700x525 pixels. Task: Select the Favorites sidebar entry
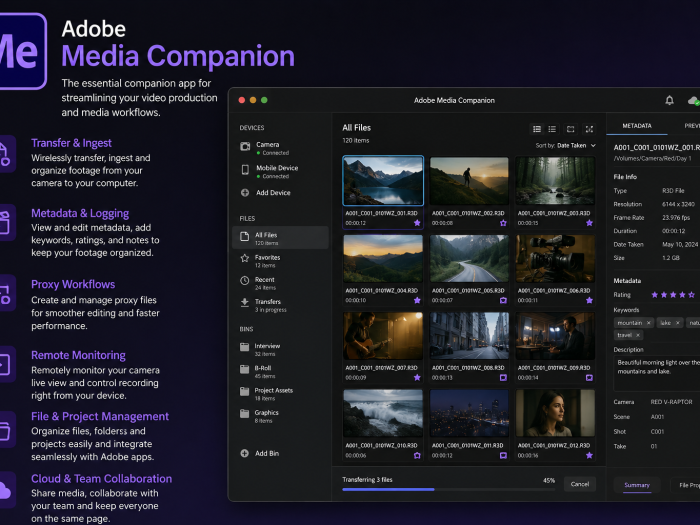280,261
